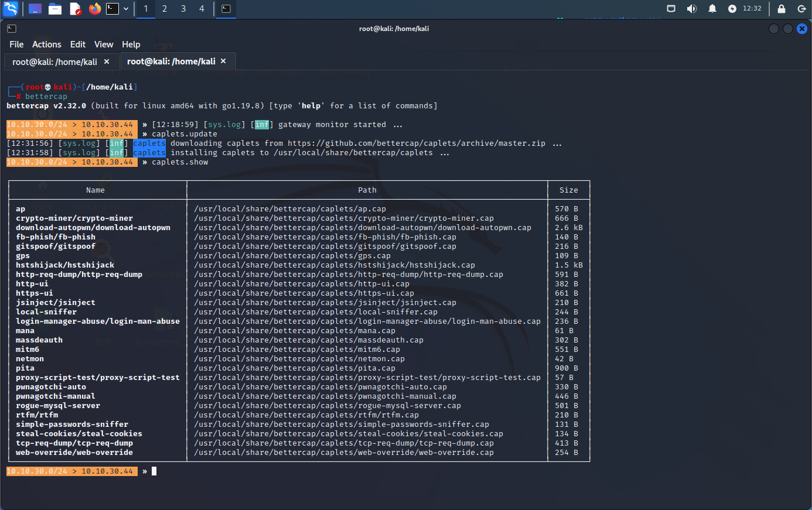Click the github caplets master.zip URL

tap(417, 143)
